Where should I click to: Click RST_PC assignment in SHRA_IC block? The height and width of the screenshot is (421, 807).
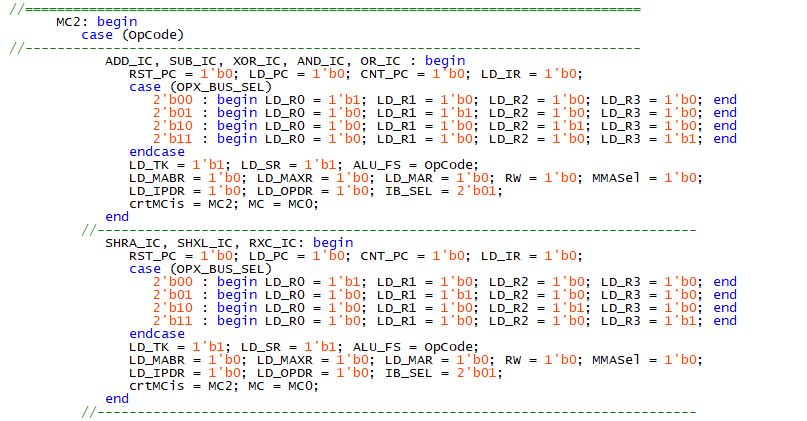click(x=183, y=256)
